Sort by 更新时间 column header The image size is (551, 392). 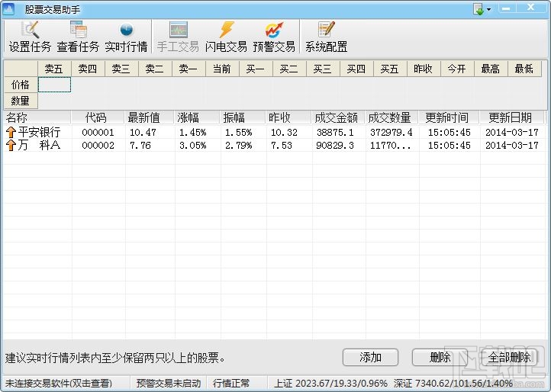[x=449, y=117]
